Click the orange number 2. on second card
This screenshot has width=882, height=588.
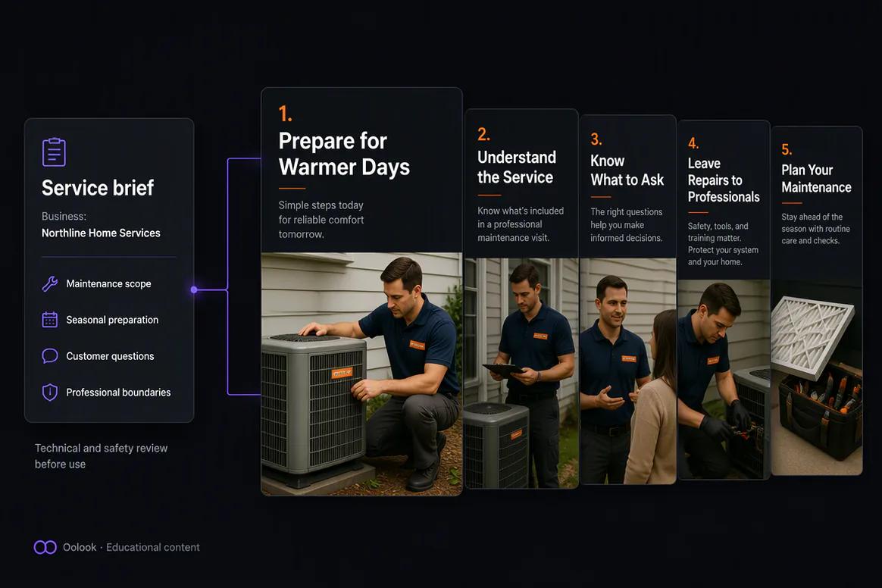(x=483, y=134)
